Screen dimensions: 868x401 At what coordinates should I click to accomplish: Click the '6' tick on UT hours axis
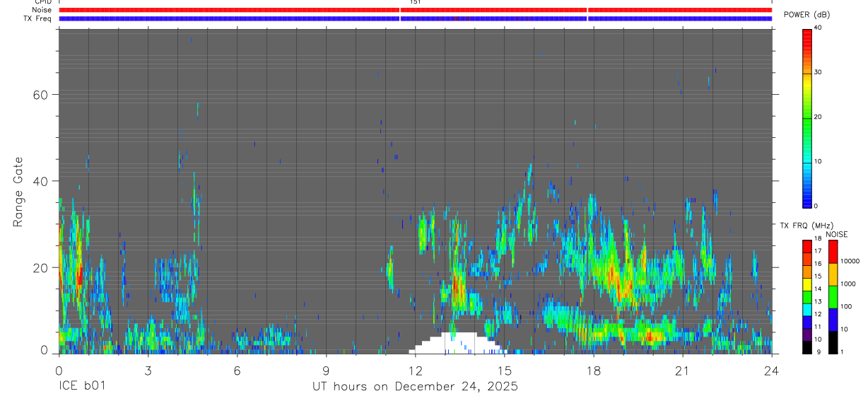(237, 370)
